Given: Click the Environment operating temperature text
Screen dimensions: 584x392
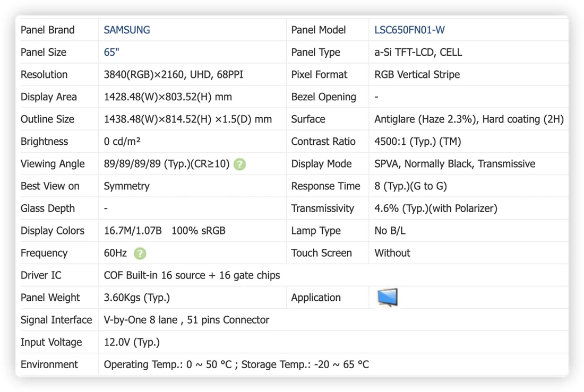Looking at the screenshot, I should (168, 364).
